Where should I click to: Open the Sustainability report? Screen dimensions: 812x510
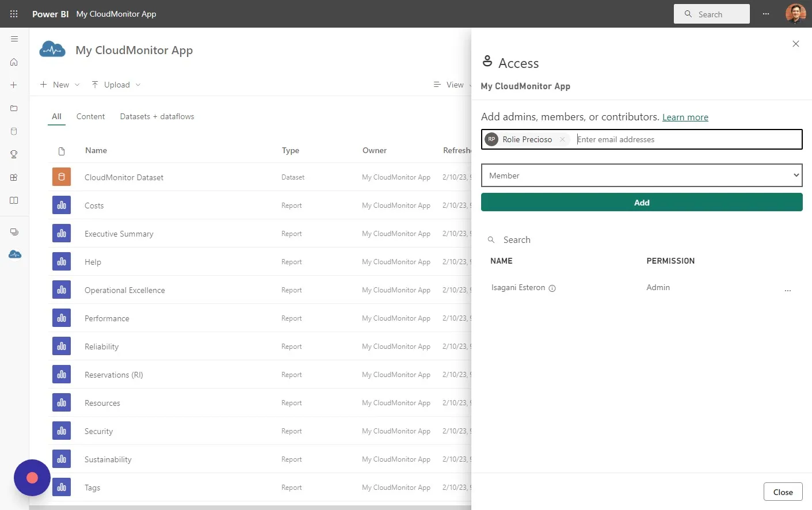pyautogui.click(x=108, y=459)
